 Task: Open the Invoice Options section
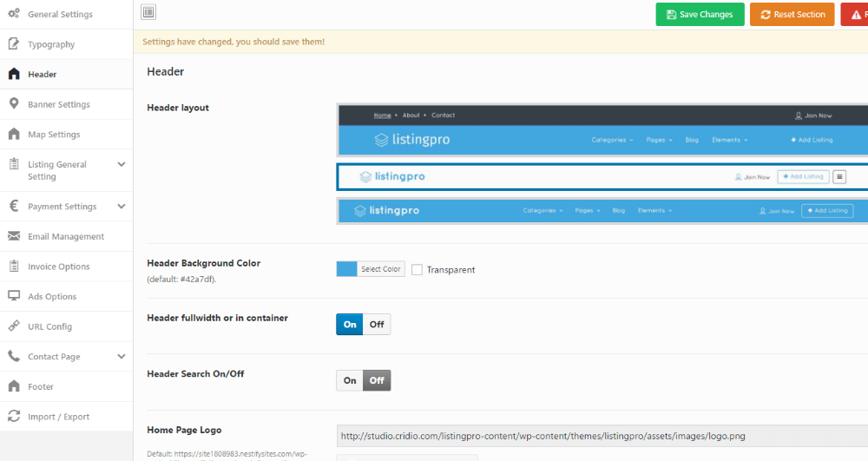(58, 267)
